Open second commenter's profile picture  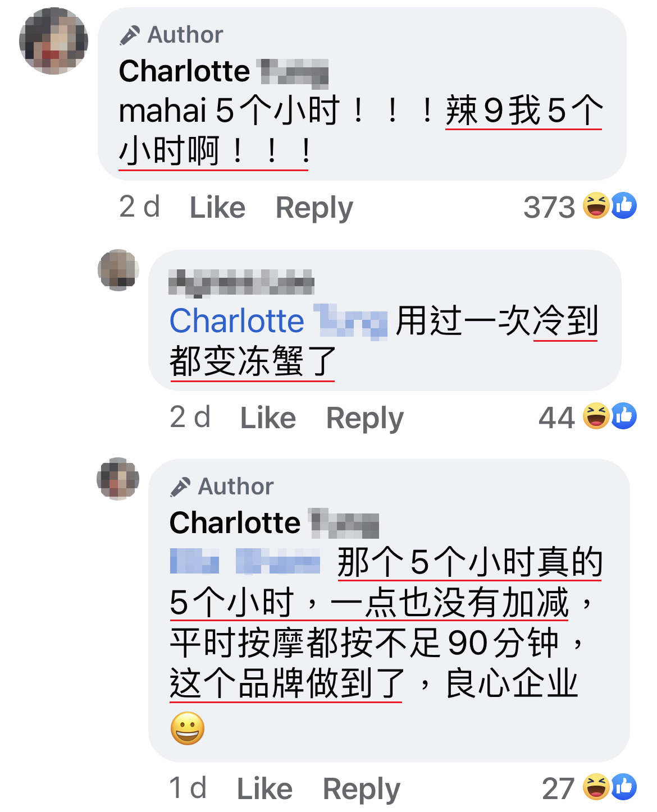tap(118, 270)
